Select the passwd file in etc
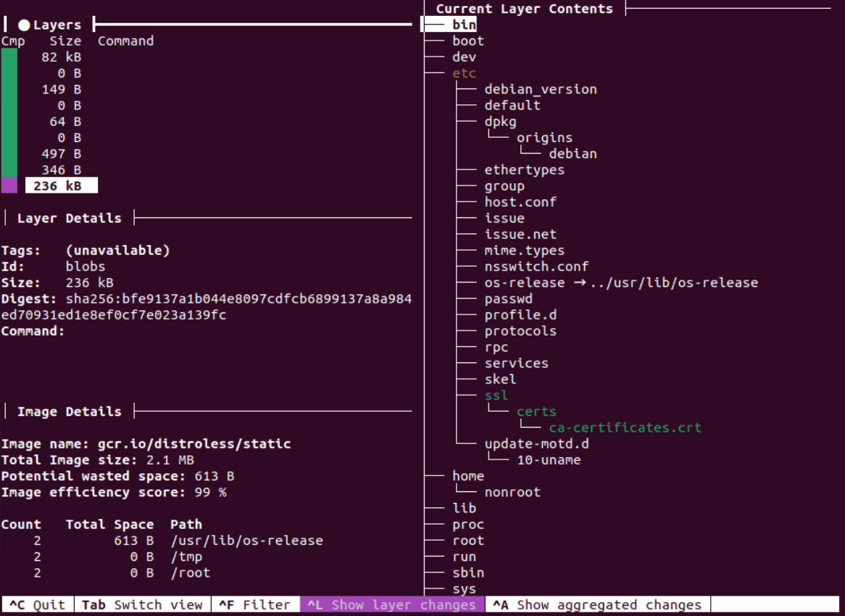 pos(508,299)
